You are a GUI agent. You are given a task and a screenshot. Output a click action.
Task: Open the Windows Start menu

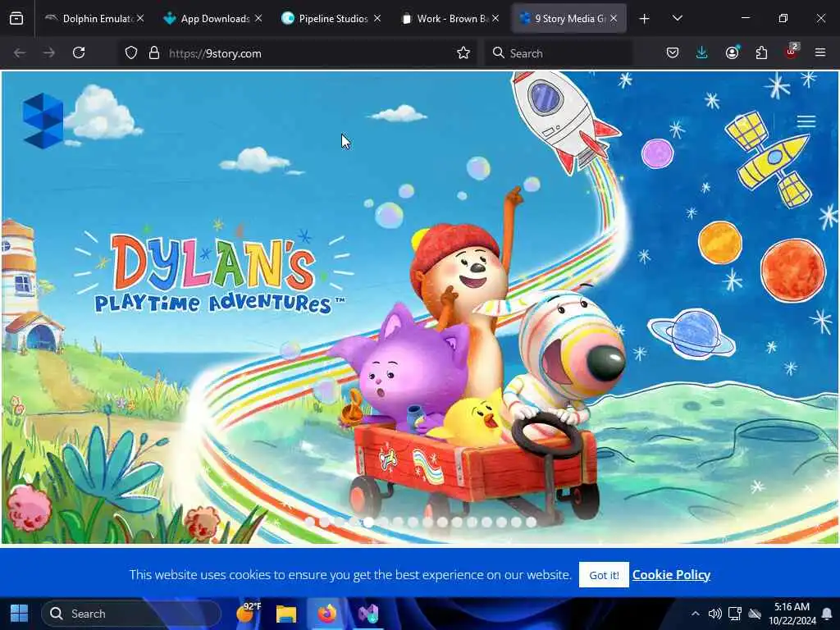pyautogui.click(x=20, y=614)
